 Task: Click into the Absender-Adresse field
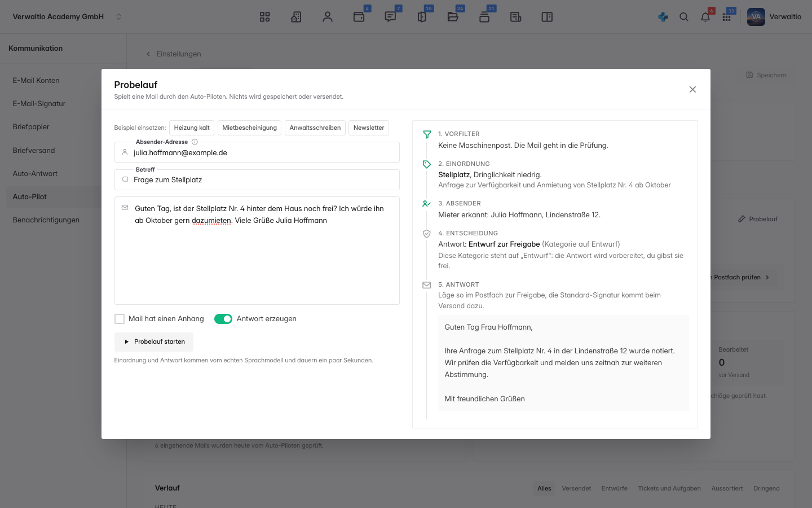pyautogui.click(x=257, y=152)
